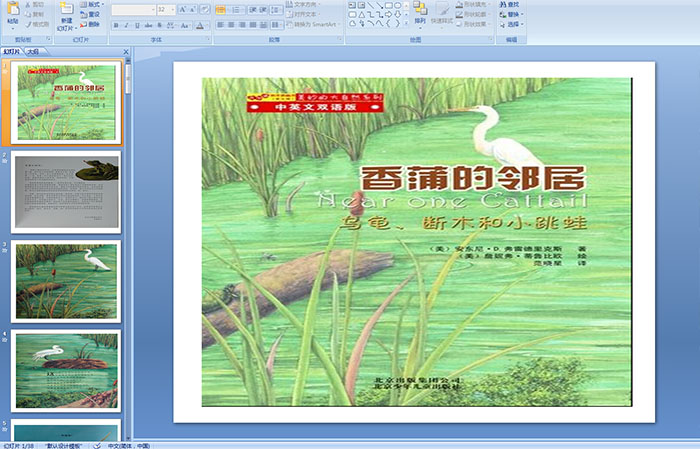Click Delete slide (删除)

click(90, 24)
